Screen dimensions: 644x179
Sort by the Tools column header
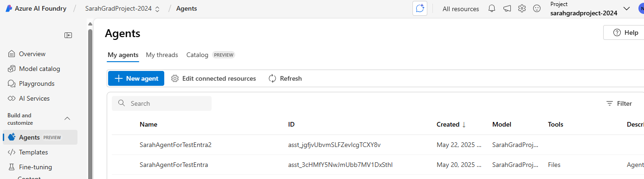pos(555,124)
